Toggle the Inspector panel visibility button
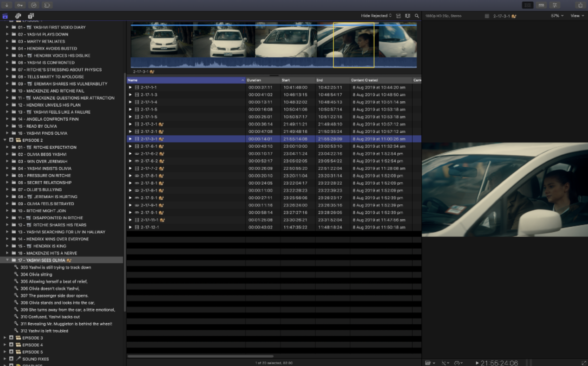This screenshot has width=588, height=366. pyautogui.click(x=555, y=5)
